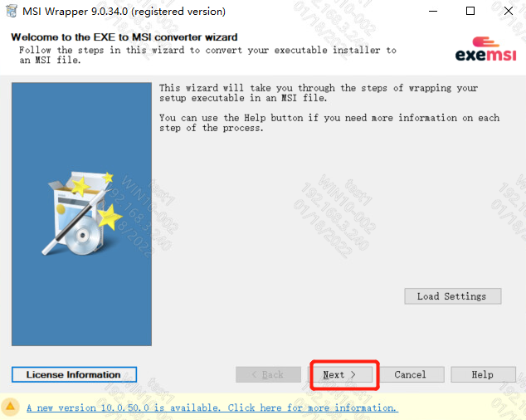Close the MSI Wrapper window
Viewport: 526px width, 420px height.
(x=509, y=11)
